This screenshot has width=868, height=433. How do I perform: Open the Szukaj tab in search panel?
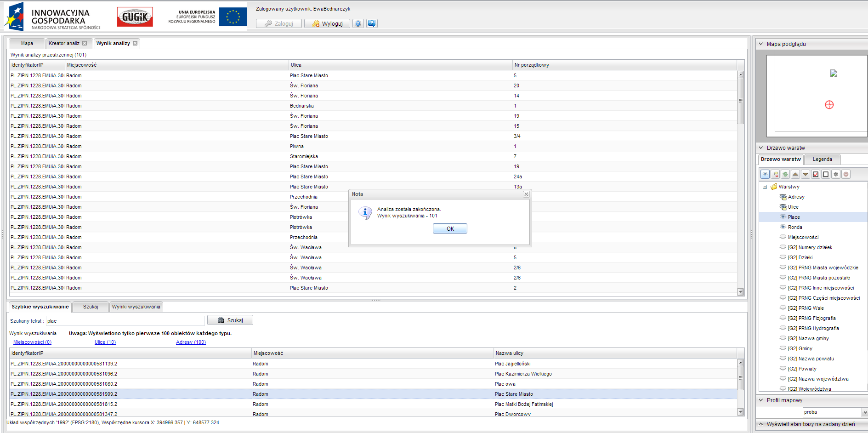pos(91,307)
